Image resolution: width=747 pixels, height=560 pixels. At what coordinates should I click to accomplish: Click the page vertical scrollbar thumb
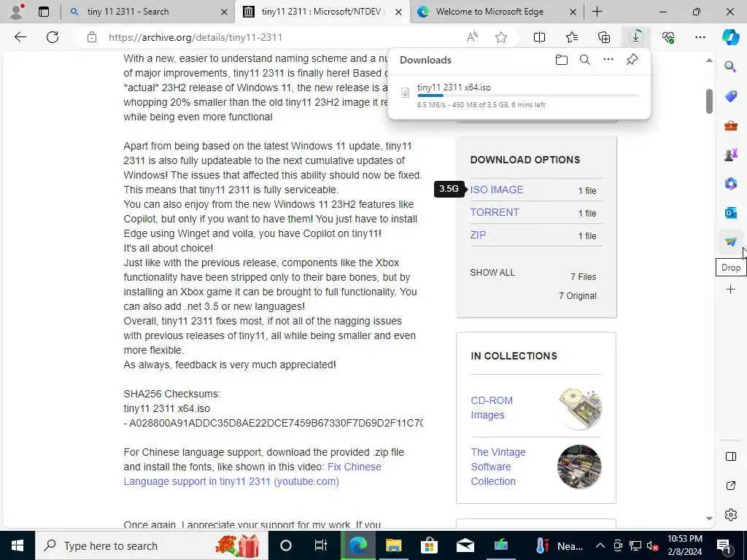click(709, 101)
